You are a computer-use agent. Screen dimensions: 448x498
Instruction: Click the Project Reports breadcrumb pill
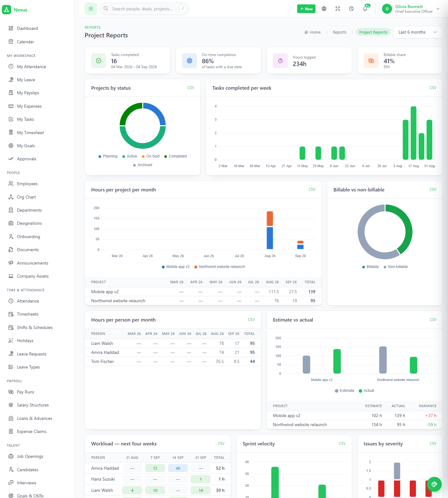[x=373, y=32]
